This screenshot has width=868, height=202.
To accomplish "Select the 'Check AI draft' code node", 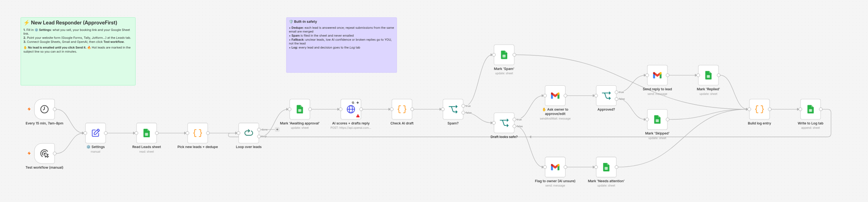I will [x=402, y=109].
